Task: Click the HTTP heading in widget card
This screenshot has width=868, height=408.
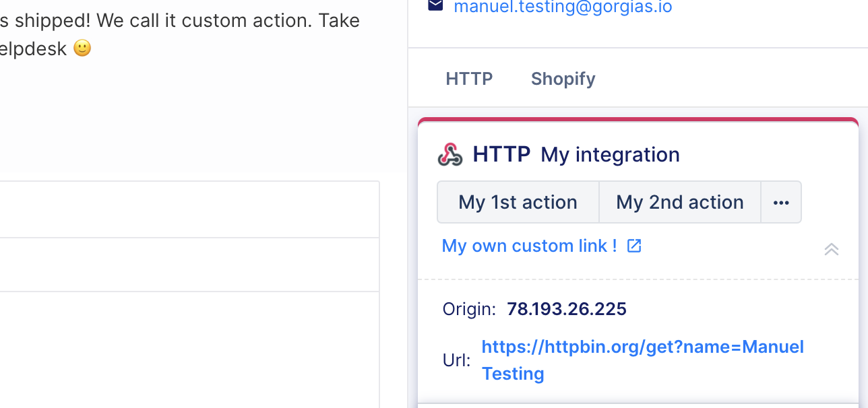Action: click(x=501, y=154)
